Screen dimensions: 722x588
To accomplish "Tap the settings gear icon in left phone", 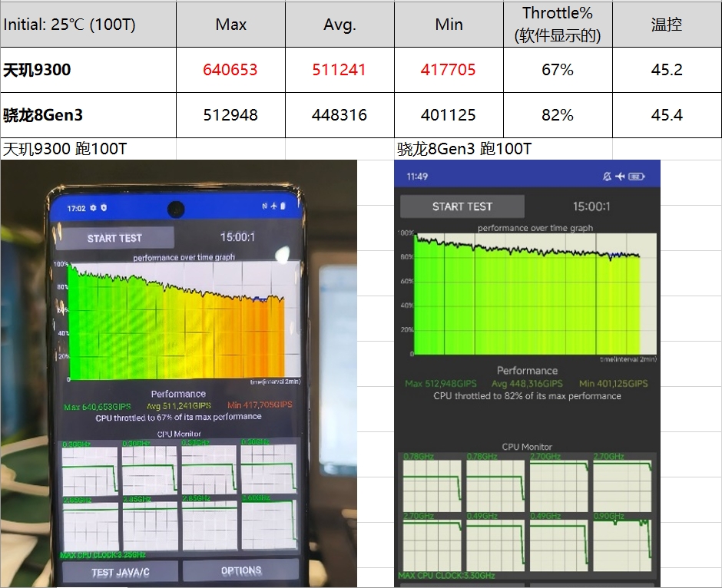I will point(93,208).
